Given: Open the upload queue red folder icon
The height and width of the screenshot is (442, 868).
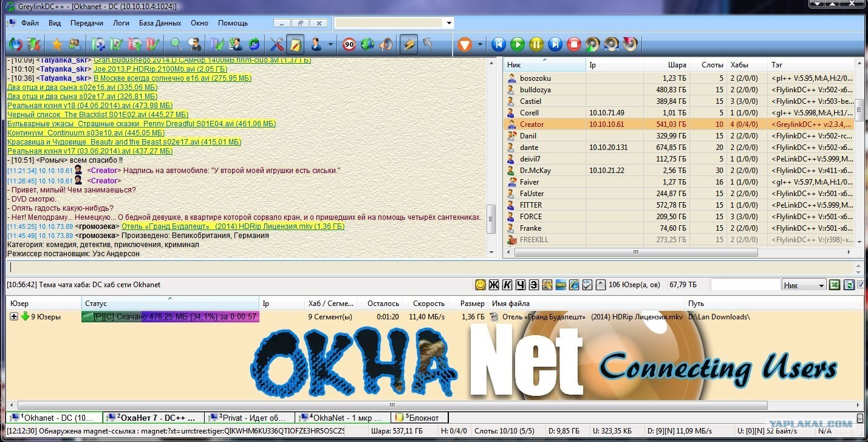Looking at the screenshot, I should [x=135, y=44].
